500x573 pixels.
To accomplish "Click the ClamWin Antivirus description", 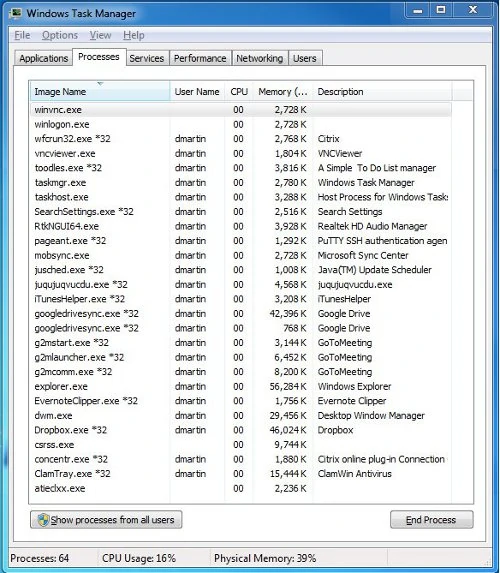I will pyautogui.click(x=355, y=474).
